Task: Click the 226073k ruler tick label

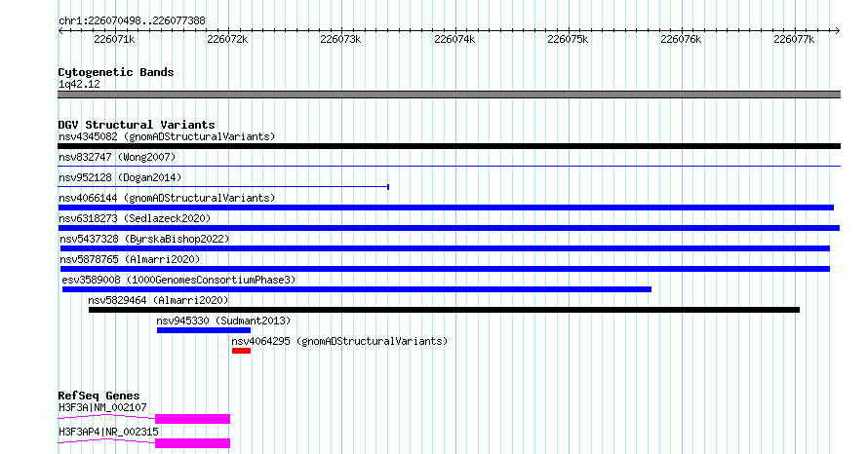Action: click(x=340, y=39)
